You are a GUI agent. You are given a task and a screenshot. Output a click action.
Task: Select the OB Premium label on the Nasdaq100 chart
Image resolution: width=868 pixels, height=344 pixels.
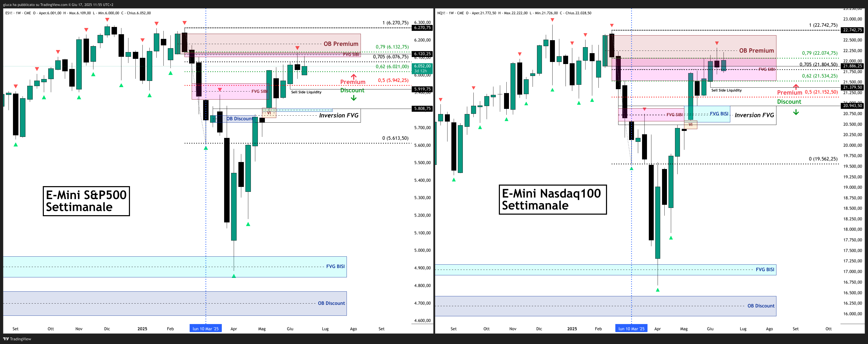click(756, 51)
